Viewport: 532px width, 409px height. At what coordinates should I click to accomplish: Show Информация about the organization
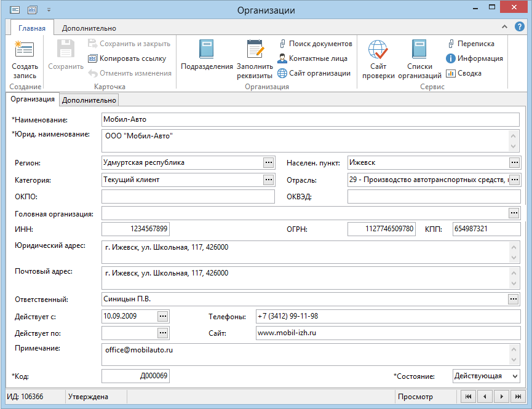pyautogui.click(x=474, y=58)
